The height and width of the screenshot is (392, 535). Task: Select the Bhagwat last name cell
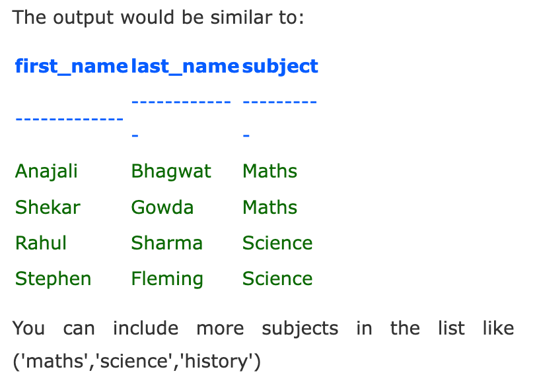click(171, 172)
